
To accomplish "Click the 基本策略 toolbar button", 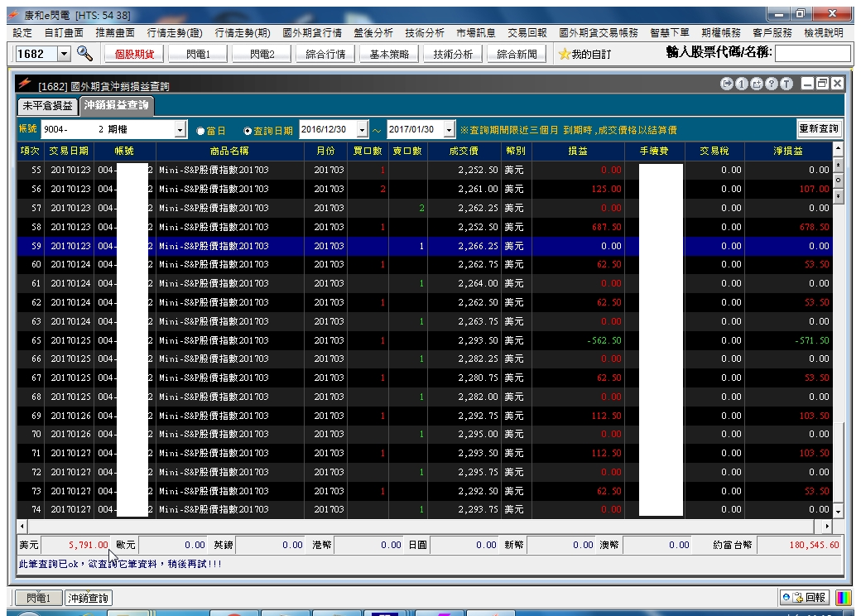I will [389, 54].
